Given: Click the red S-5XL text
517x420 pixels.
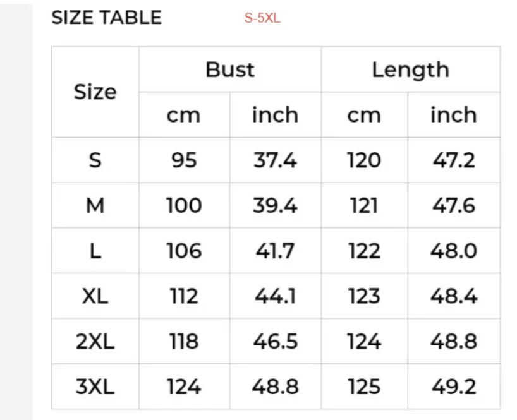Looking at the screenshot, I should (x=262, y=18).
